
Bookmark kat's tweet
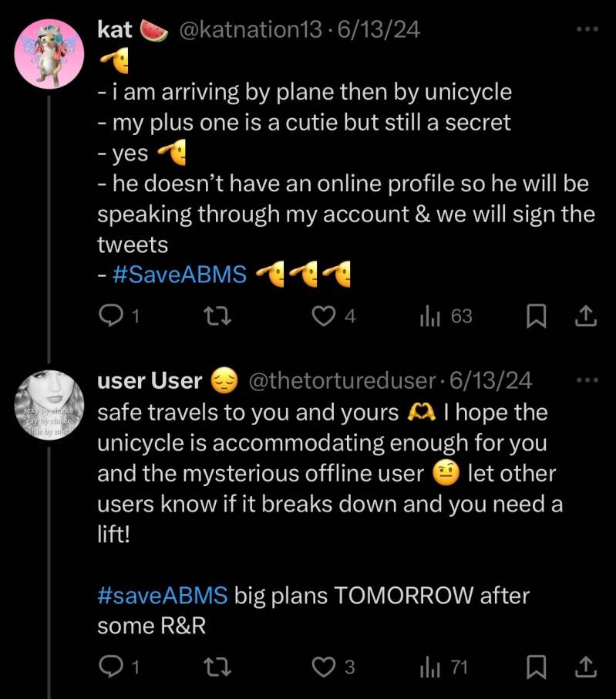[537, 316]
